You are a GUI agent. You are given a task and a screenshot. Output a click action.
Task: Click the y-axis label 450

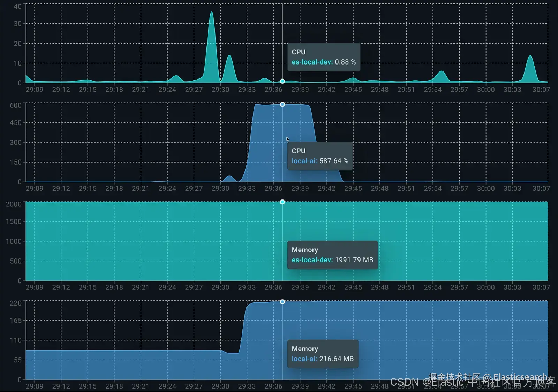click(16, 123)
